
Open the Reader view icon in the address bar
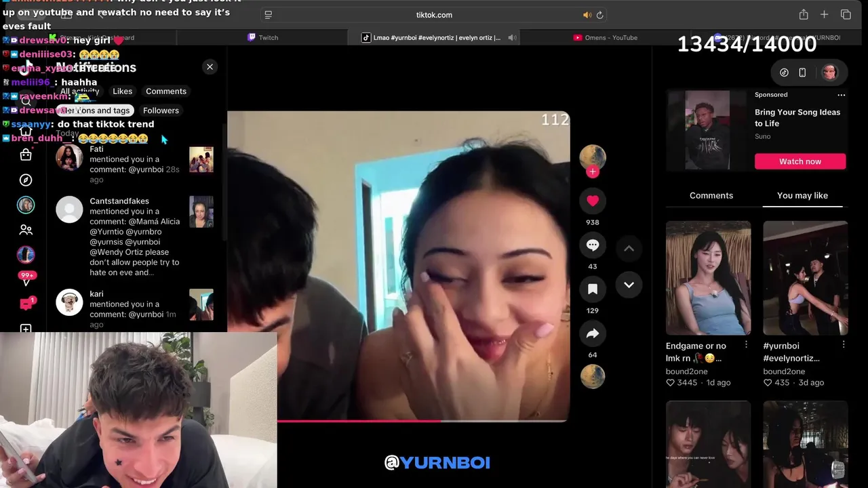[268, 15]
